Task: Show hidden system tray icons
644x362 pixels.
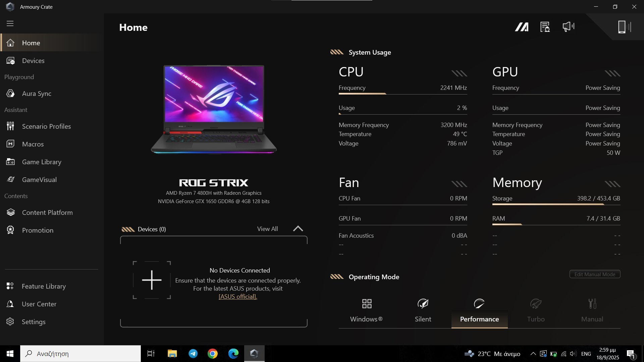Action: [x=533, y=354]
